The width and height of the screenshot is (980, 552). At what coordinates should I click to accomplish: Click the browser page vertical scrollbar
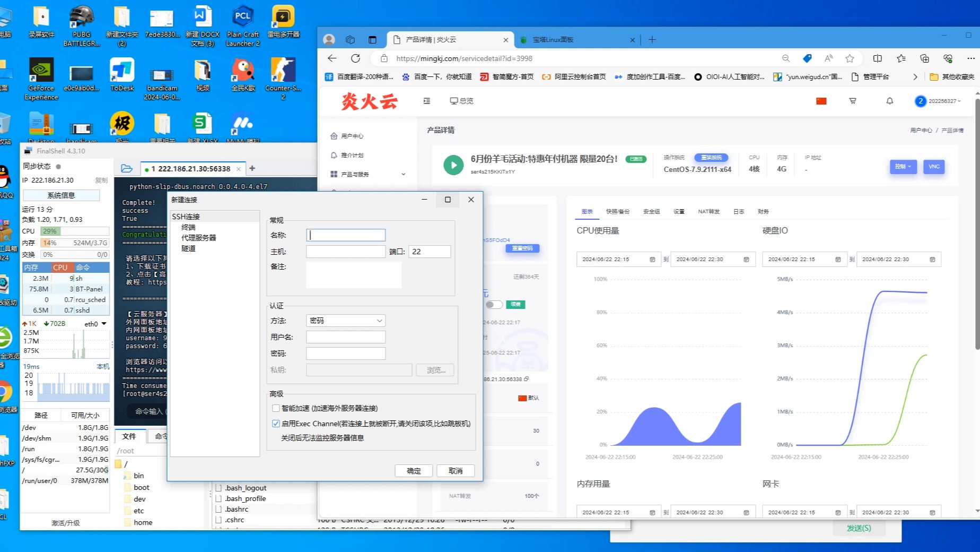point(977,223)
